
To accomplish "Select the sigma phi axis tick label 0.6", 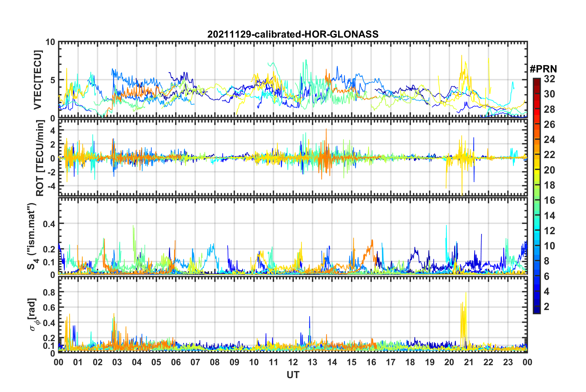I will pyautogui.click(x=49, y=308).
